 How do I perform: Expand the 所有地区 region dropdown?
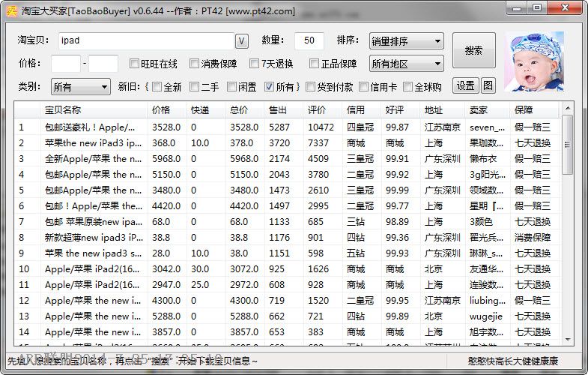(x=406, y=64)
